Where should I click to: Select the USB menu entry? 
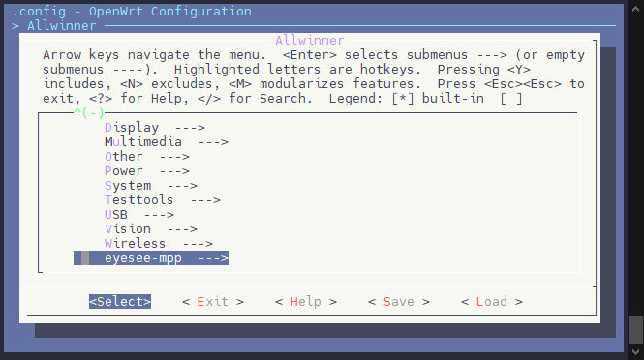click(138, 215)
